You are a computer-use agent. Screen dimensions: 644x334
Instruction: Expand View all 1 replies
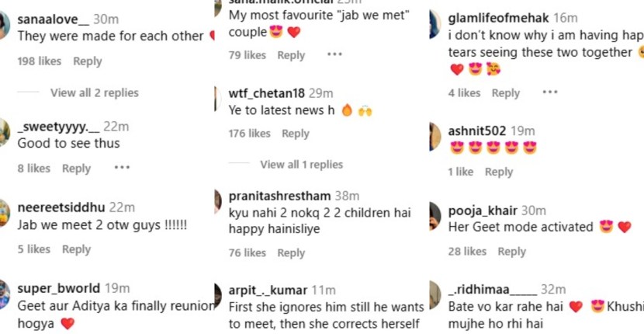[x=302, y=165]
